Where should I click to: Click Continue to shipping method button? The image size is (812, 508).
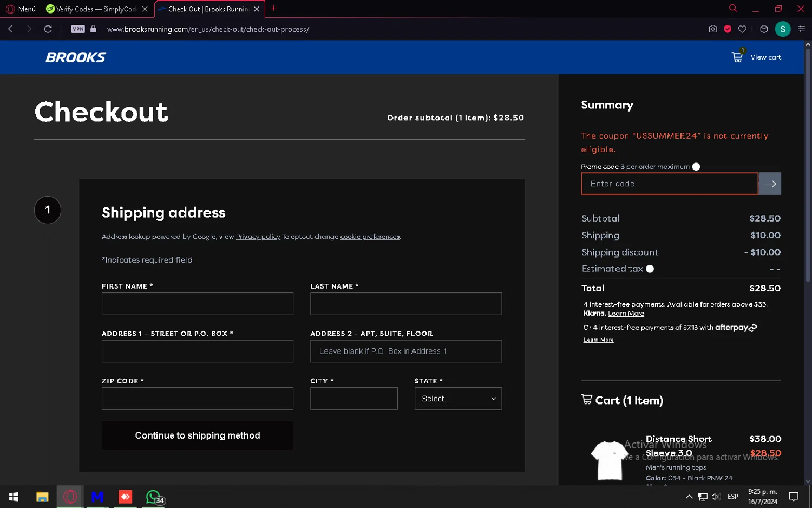click(197, 435)
